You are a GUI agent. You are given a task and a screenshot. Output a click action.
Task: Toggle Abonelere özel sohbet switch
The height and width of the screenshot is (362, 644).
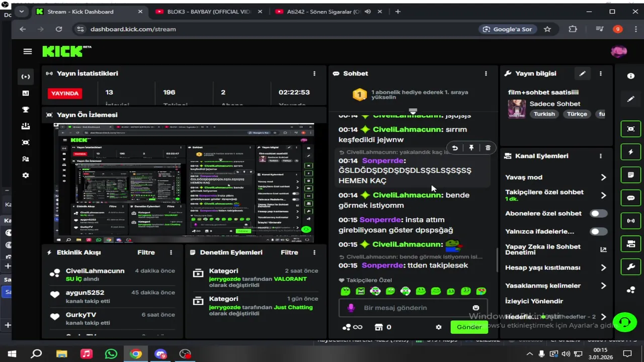click(x=598, y=213)
